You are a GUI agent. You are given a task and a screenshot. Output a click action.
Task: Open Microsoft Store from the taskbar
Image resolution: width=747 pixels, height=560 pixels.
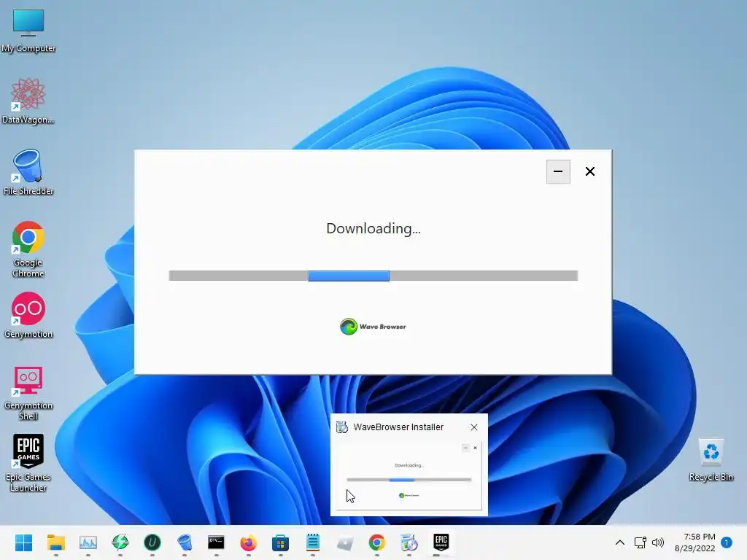pos(281,542)
